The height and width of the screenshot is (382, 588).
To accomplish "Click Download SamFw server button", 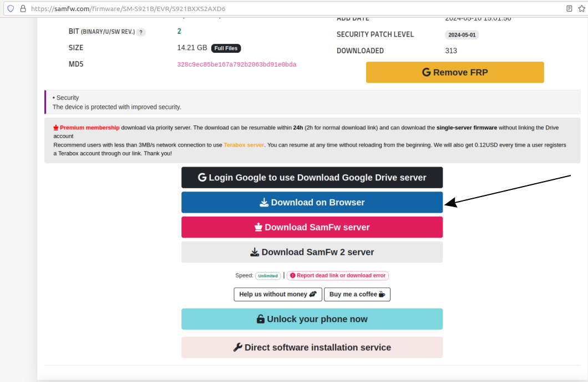I will click(x=312, y=227).
